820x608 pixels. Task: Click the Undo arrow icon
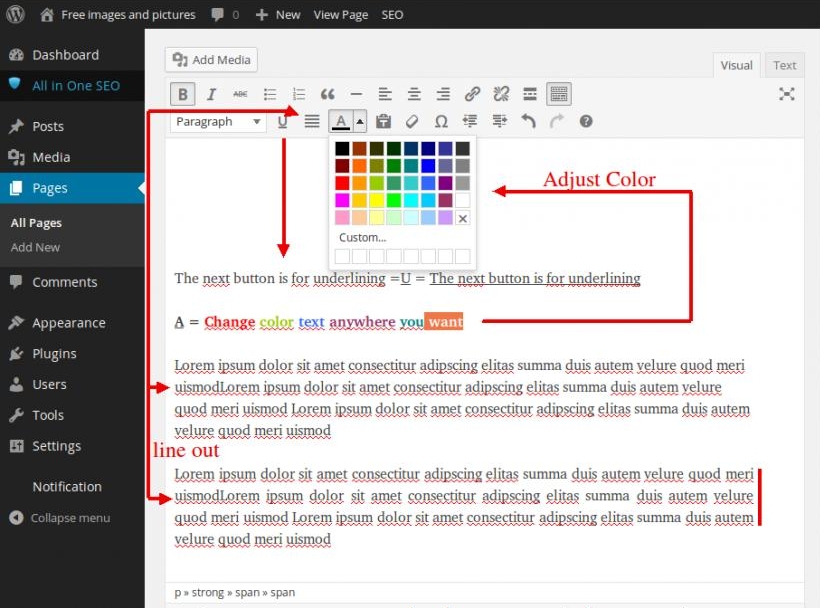528,121
